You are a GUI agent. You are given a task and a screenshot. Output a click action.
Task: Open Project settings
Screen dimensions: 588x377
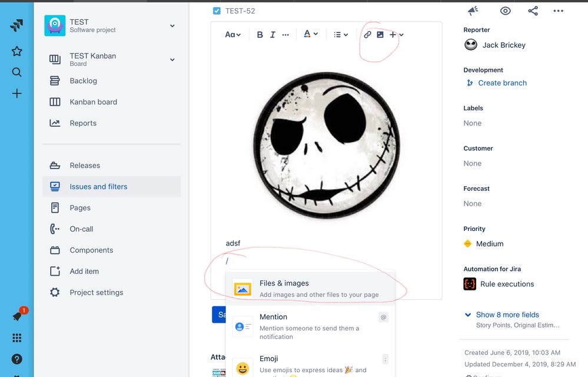[x=112, y=292]
